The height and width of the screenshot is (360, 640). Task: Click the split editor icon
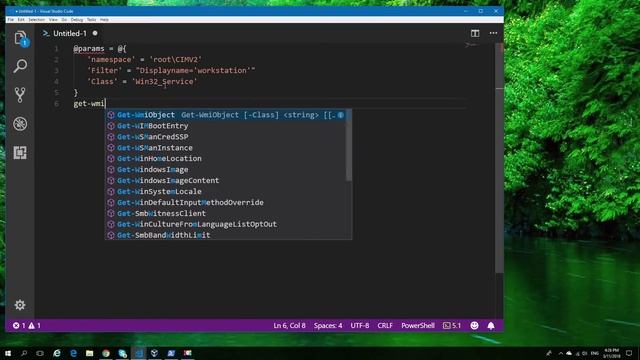pyautogui.click(x=475, y=33)
